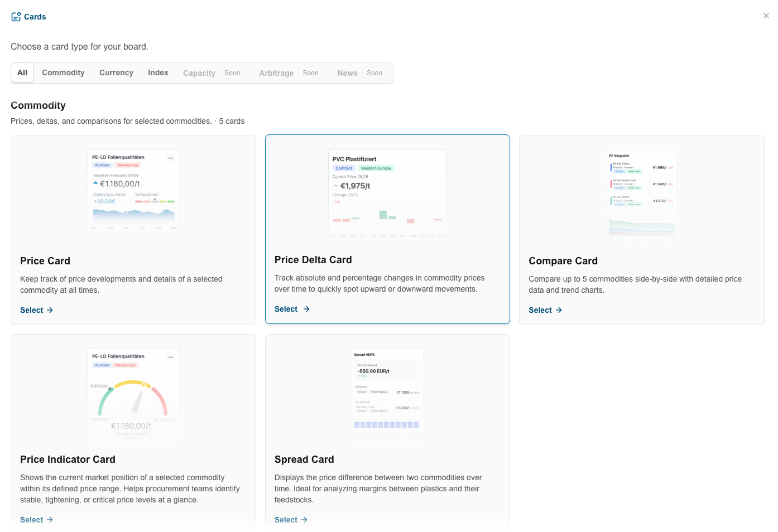
Task: Select the Arbitrage tab marked Soon
Action: (x=291, y=73)
